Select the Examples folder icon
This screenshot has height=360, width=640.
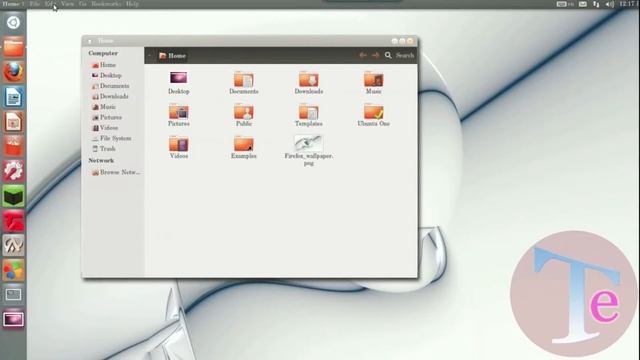pyautogui.click(x=244, y=143)
